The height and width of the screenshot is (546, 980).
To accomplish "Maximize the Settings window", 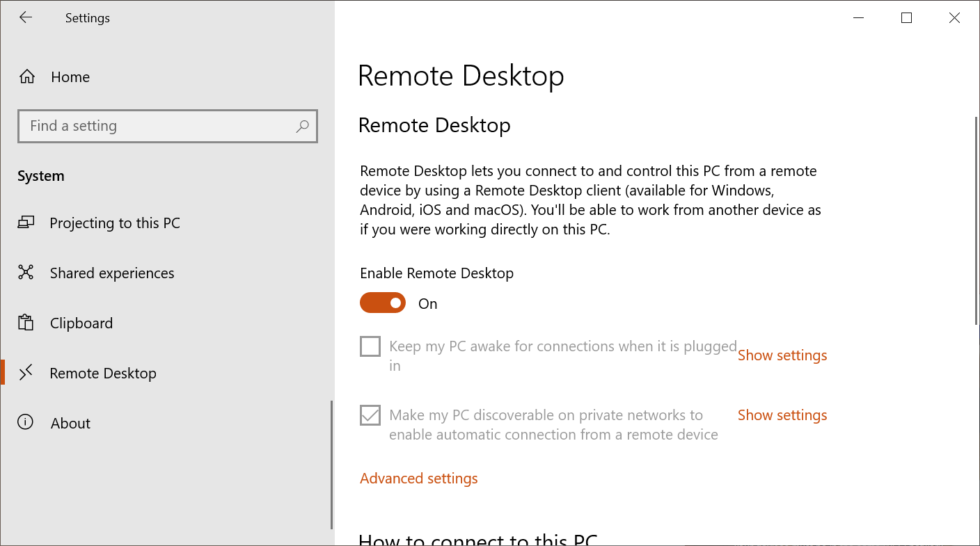I will 906,18.
